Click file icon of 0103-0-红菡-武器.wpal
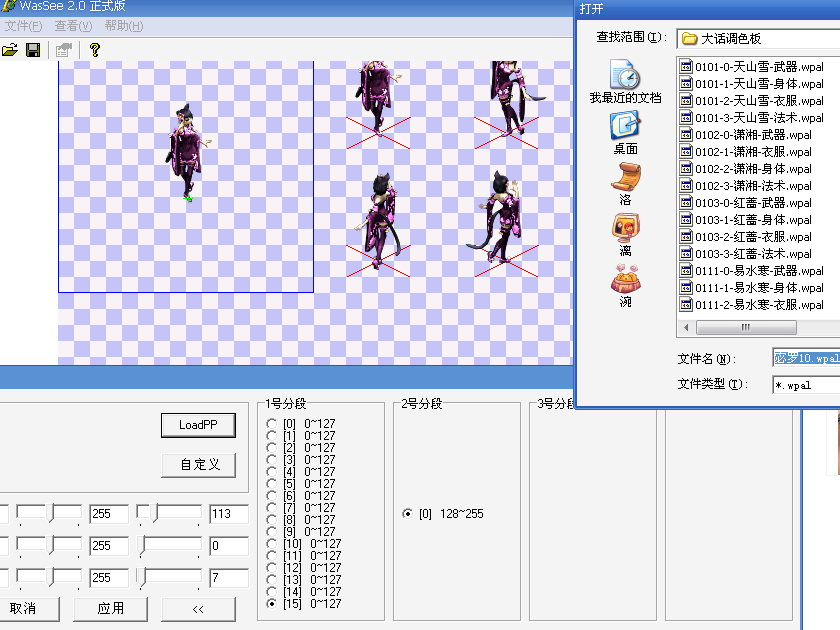Screen dimensions: 840x630 click(x=686, y=202)
